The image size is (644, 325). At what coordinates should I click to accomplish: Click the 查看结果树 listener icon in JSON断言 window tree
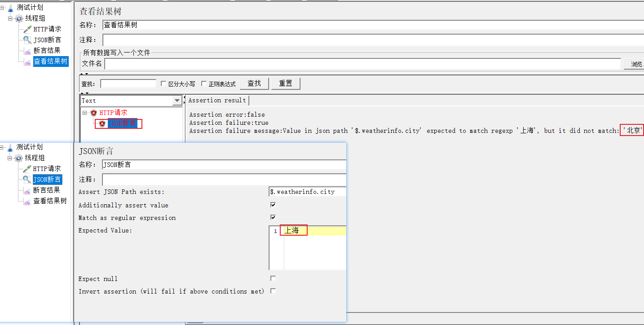point(27,201)
